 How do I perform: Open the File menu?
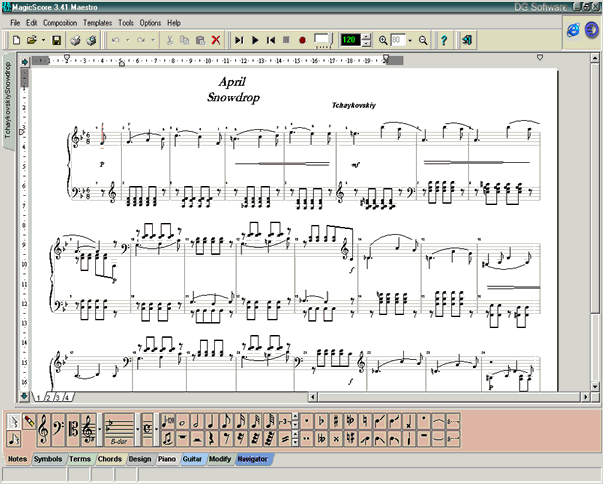(x=15, y=23)
